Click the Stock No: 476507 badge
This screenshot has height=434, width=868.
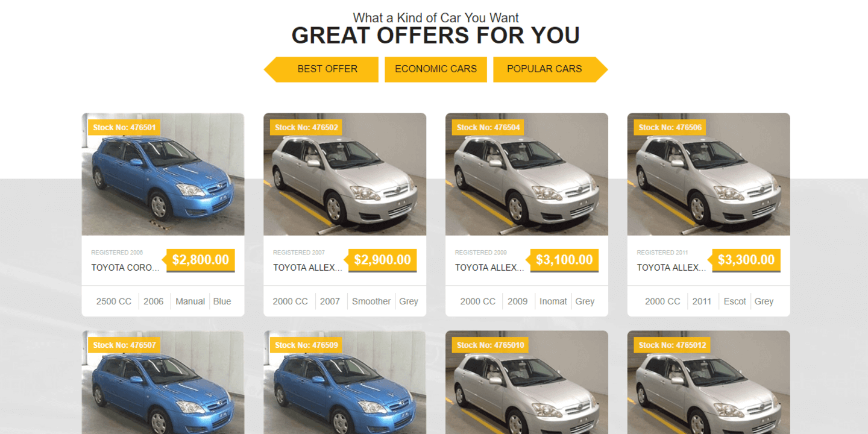point(125,345)
